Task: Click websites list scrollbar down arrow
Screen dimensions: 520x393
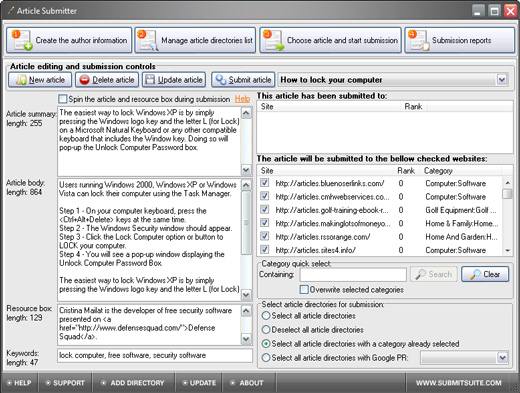Action: 507,251
